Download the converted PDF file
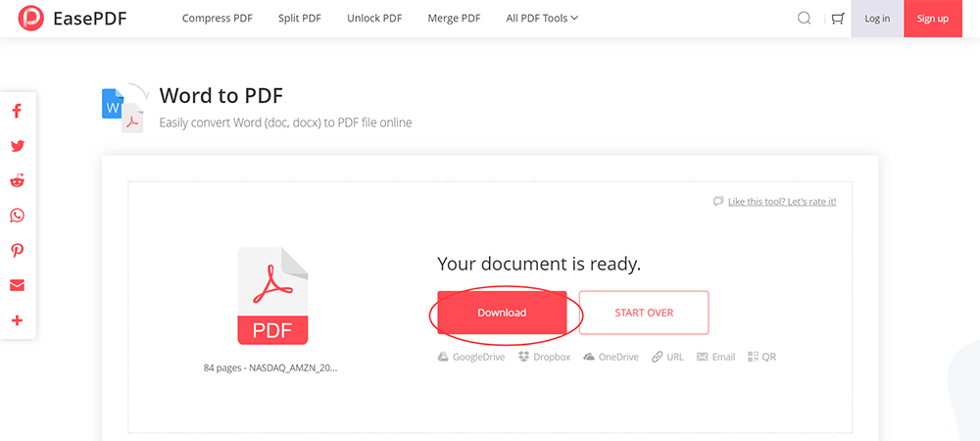This screenshot has width=980, height=441. click(502, 313)
